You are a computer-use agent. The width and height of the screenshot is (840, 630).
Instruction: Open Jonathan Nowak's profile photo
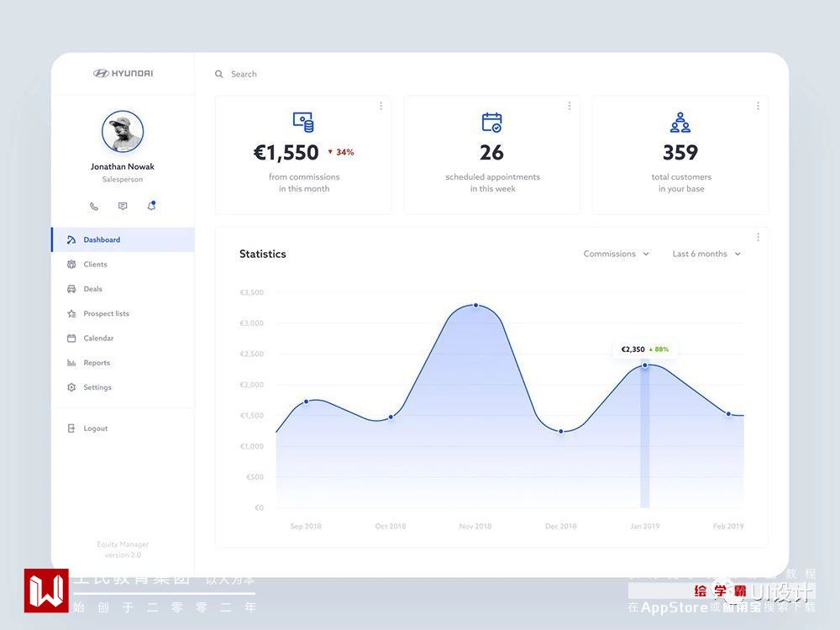[x=123, y=131]
